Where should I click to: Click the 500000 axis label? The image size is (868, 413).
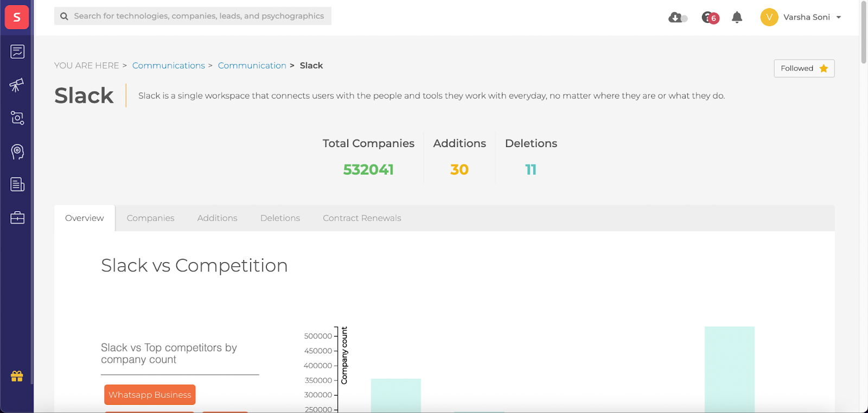click(318, 336)
